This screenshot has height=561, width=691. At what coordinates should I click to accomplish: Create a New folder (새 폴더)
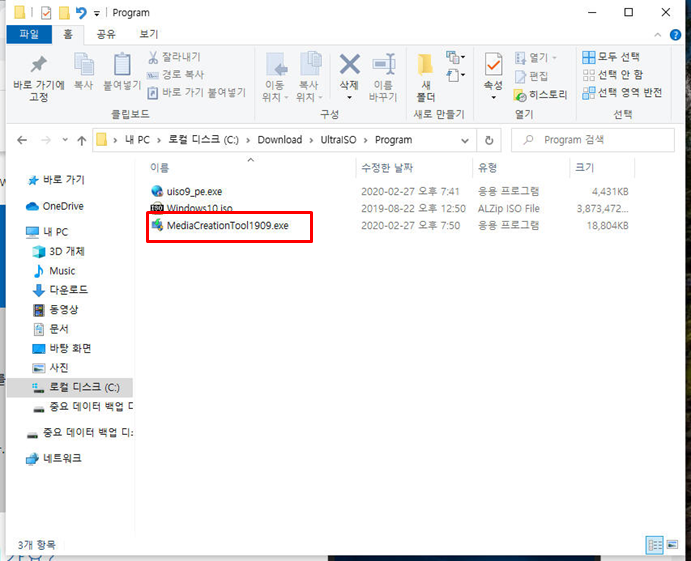426,78
